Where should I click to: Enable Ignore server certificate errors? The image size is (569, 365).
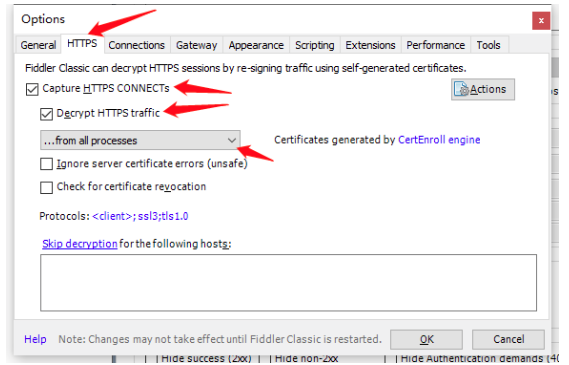point(46,164)
